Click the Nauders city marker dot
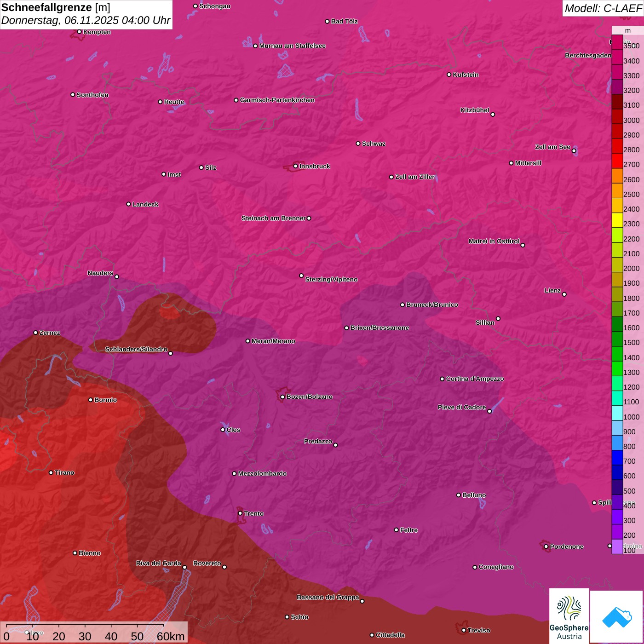The width and height of the screenshot is (644, 644). 117,277
